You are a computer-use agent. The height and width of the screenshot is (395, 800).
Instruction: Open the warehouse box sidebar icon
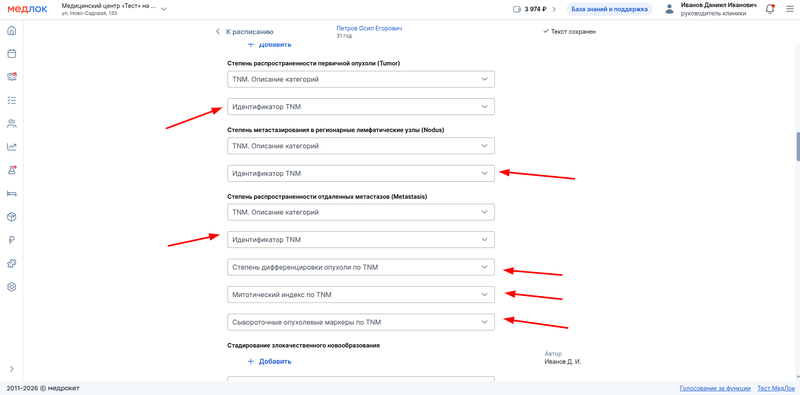pos(12,217)
